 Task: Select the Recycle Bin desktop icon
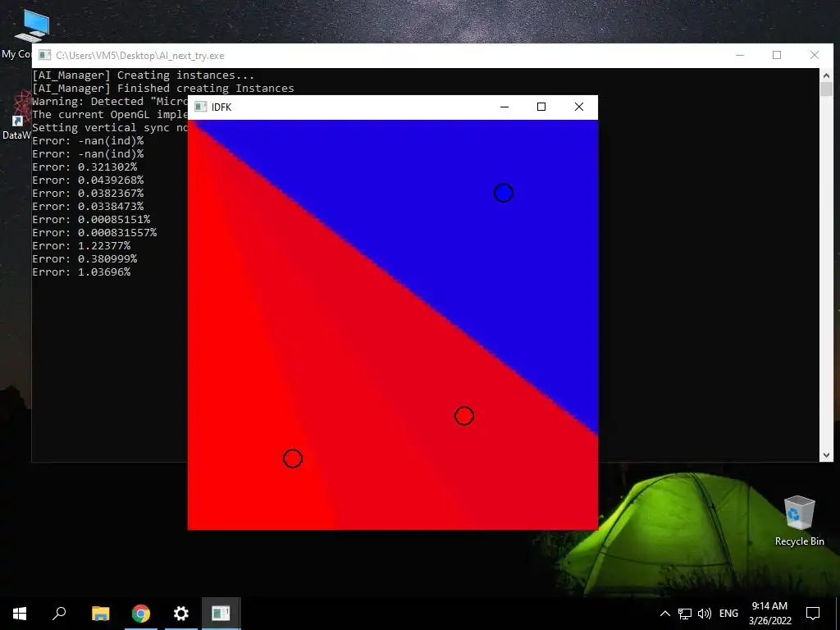[x=799, y=520]
